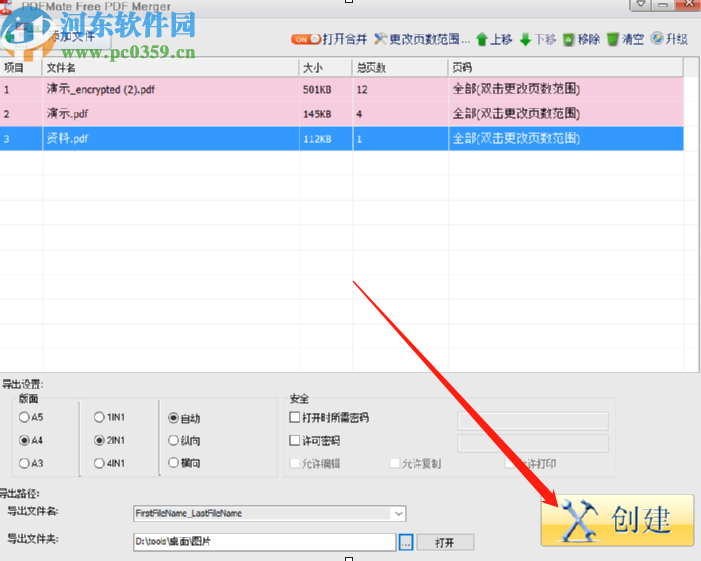This screenshot has height=561, width=701.
Task: Click the 12 total pages cell
Action: pos(401,89)
